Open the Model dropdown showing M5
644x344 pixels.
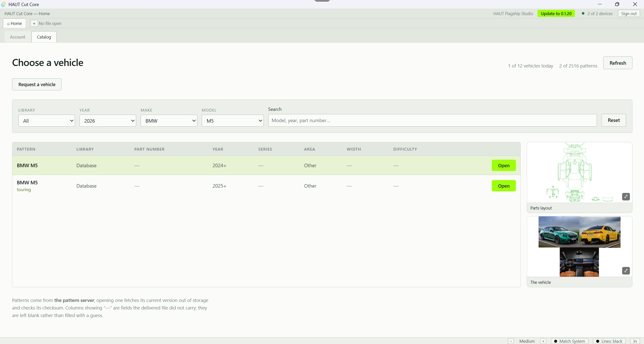point(233,121)
